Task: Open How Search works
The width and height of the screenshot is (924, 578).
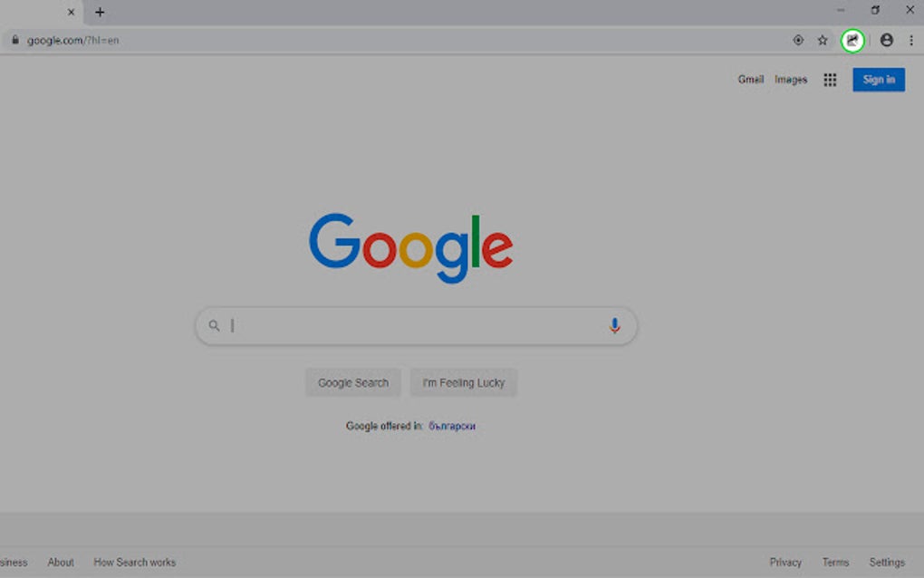Action: (x=134, y=562)
